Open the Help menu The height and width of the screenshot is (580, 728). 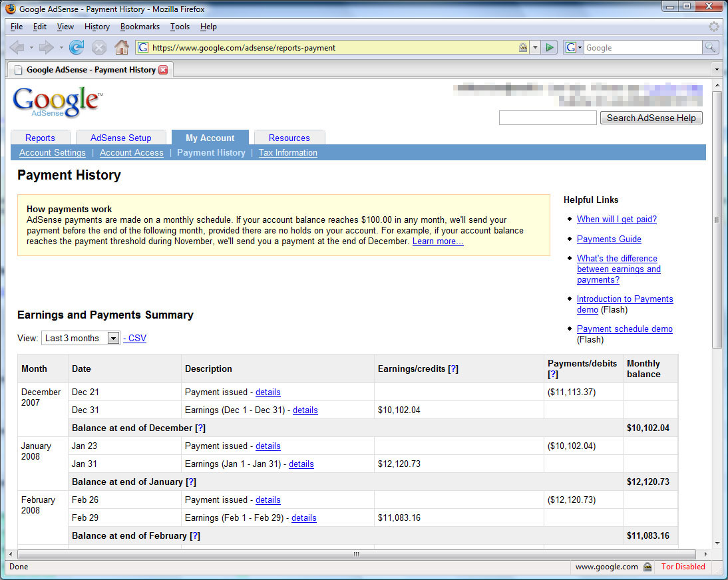[208, 27]
